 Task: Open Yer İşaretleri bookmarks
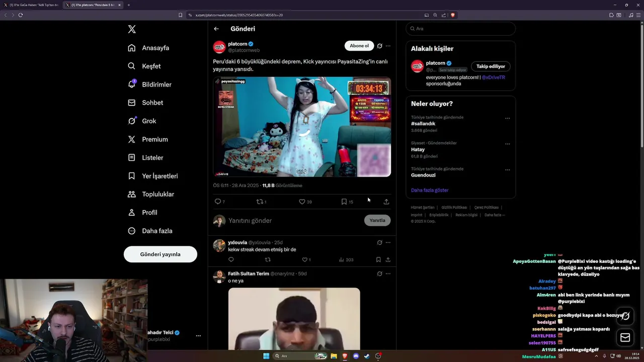tap(152, 176)
